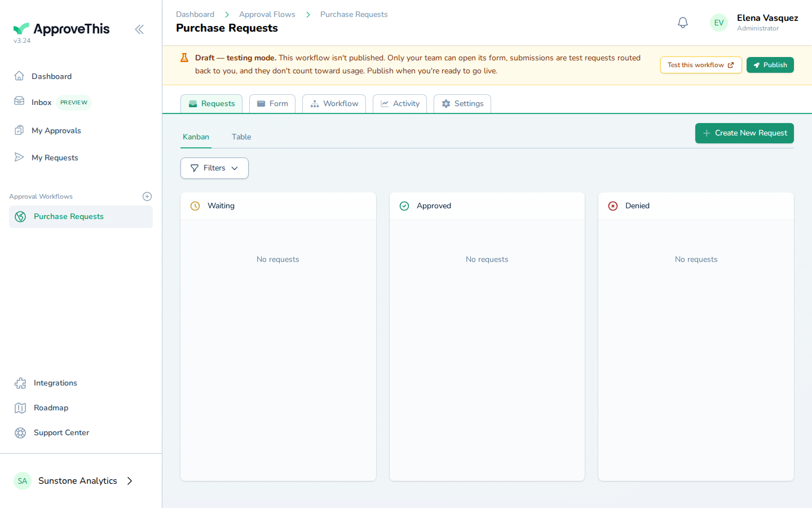812x508 pixels.
Task: Select Purchase Requests workflow in sidebar
Action: pos(81,217)
